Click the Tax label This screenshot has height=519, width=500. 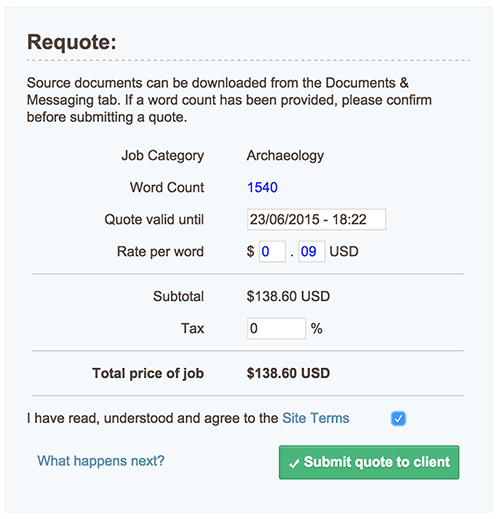click(193, 328)
